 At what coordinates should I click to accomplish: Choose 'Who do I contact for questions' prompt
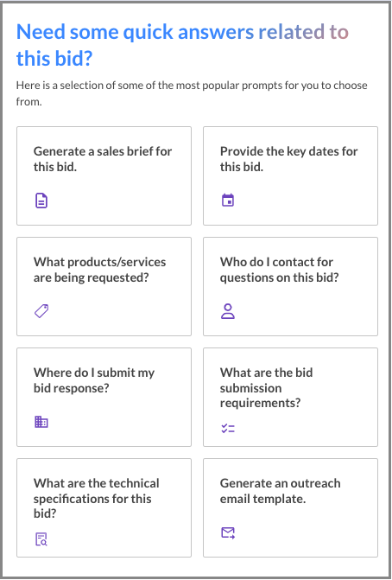tap(290, 286)
